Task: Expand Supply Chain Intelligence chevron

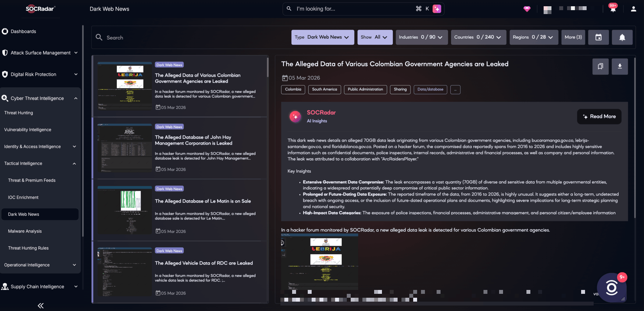Action: (x=76, y=286)
